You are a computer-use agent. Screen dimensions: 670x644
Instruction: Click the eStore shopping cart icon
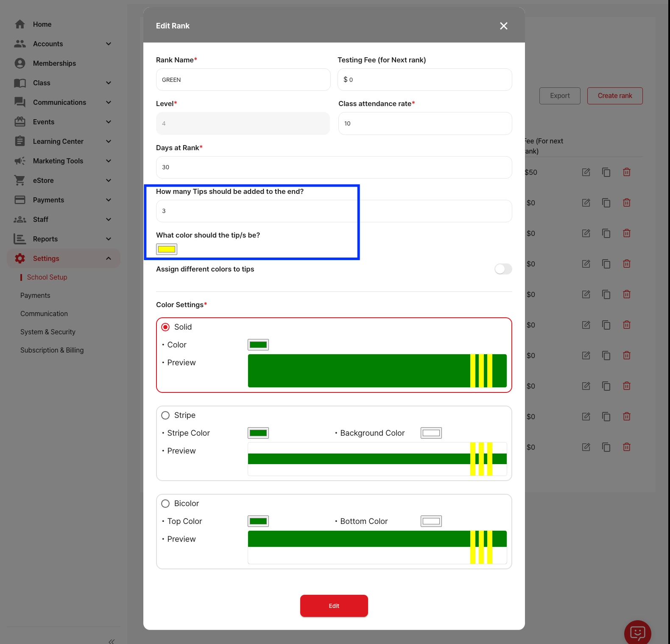pyautogui.click(x=20, y=180)
